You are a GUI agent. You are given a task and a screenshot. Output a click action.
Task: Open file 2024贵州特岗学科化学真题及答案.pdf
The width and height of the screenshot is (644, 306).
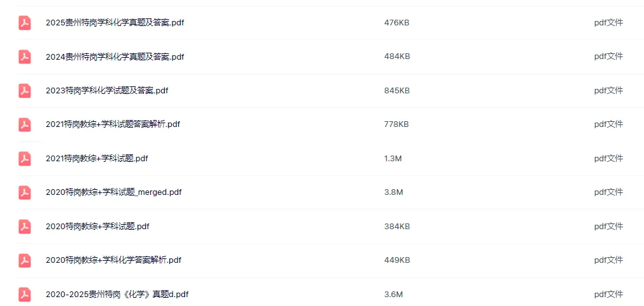[115, 57]
